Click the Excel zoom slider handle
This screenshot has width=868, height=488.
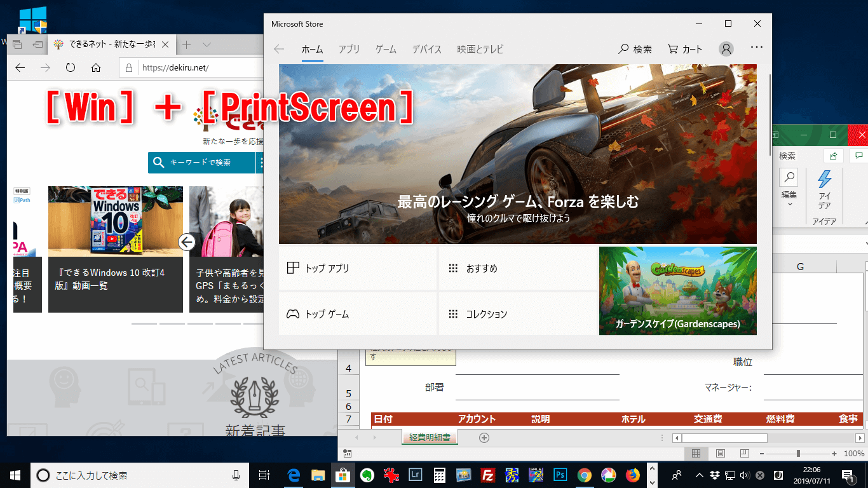point(798,454)
